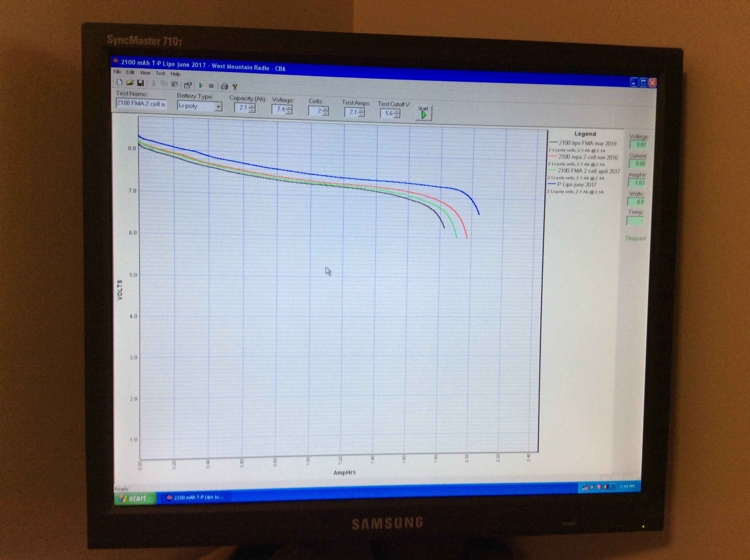Screen dimensions: 750x560
Task: Click the green play toolbar icon
Action: 201,85
